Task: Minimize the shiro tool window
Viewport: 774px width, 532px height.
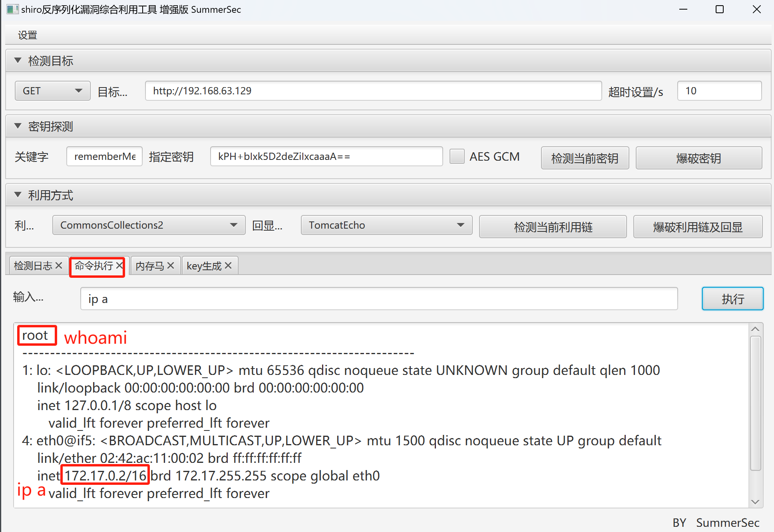Action: tap(683, 10)
